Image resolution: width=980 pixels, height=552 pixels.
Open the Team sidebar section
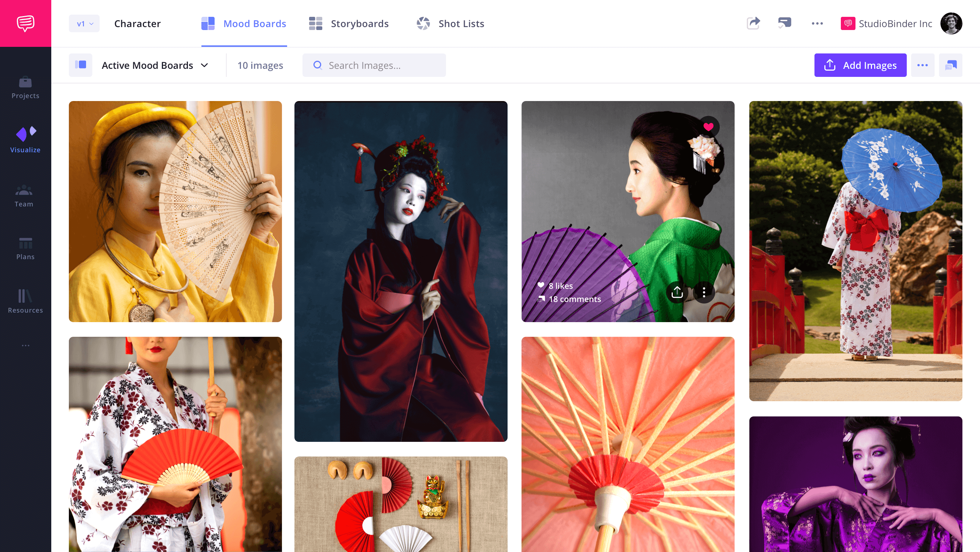tap(24, 196)
